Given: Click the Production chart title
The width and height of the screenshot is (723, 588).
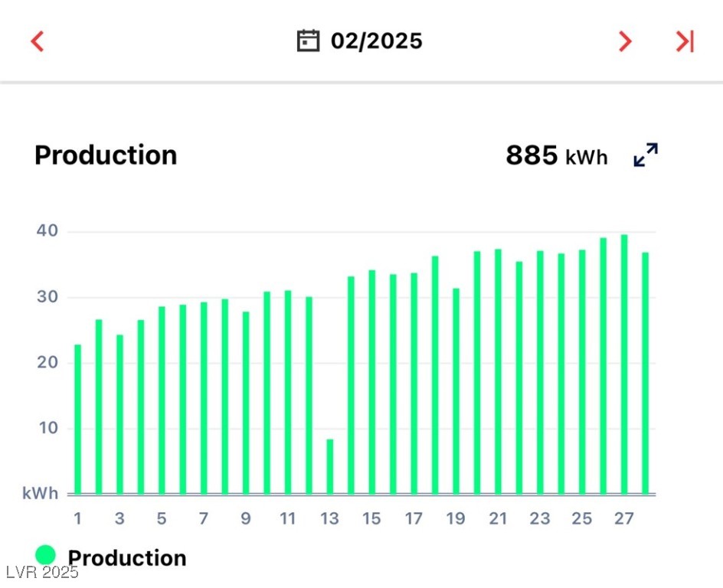Looking at the screenshot, I should tap(106, 155).
